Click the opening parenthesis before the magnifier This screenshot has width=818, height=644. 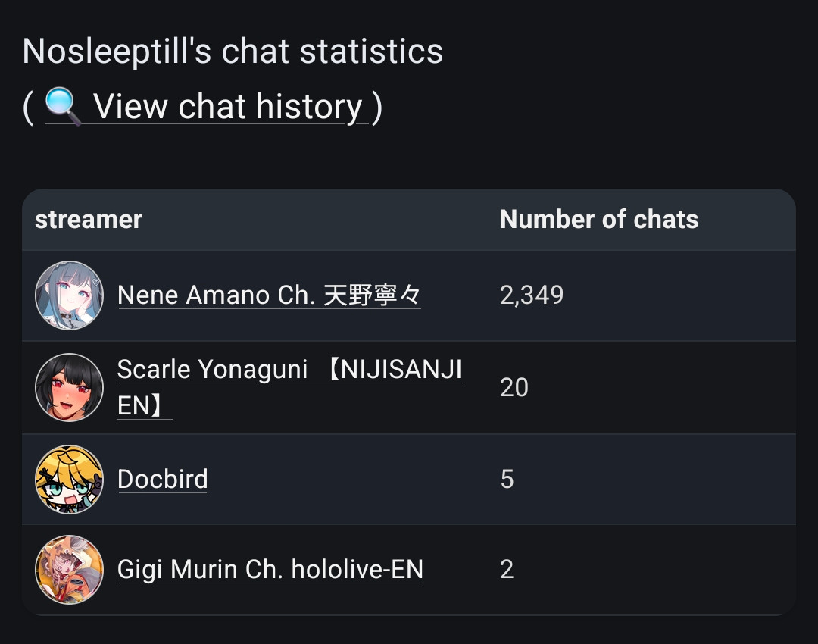coord(28,107)
